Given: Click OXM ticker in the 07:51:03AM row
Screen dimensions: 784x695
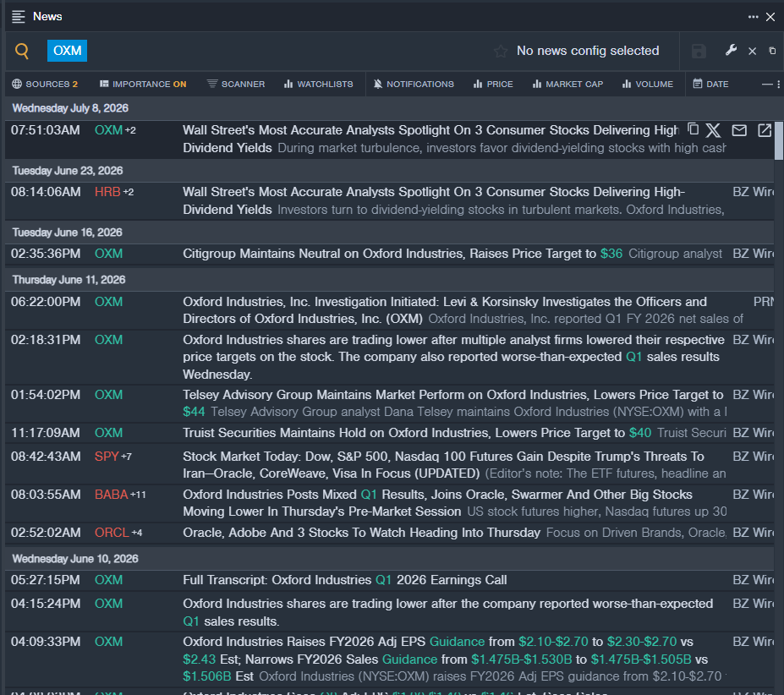Looking at the screenshot, I should pyautogui.click(x=108, y=130).
